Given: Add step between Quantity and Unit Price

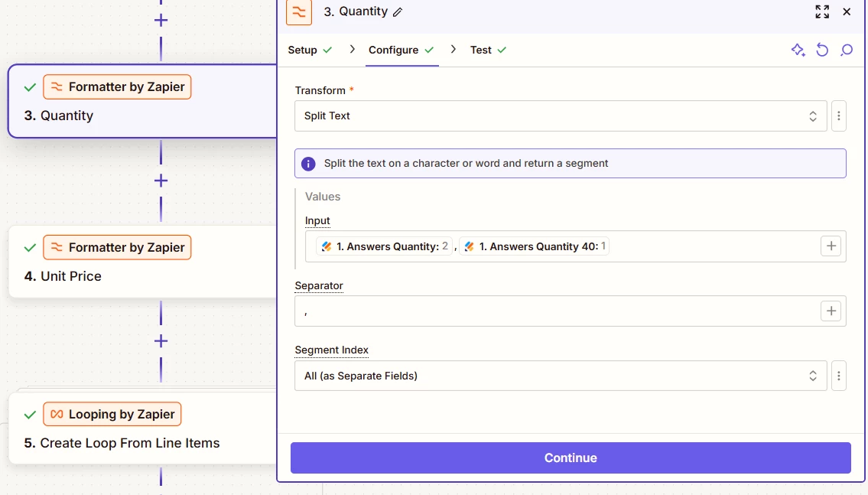Looking at the screenshot, I should coord(161,181).
